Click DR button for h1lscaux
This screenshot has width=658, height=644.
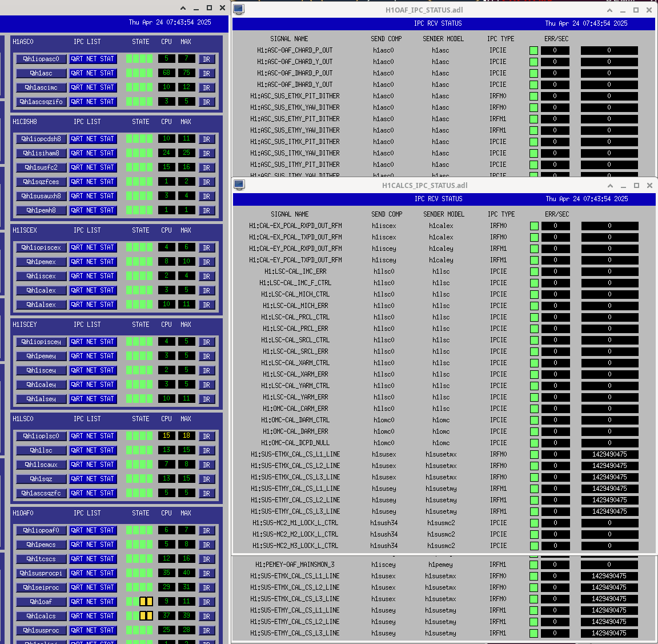(x=206, y=465)
